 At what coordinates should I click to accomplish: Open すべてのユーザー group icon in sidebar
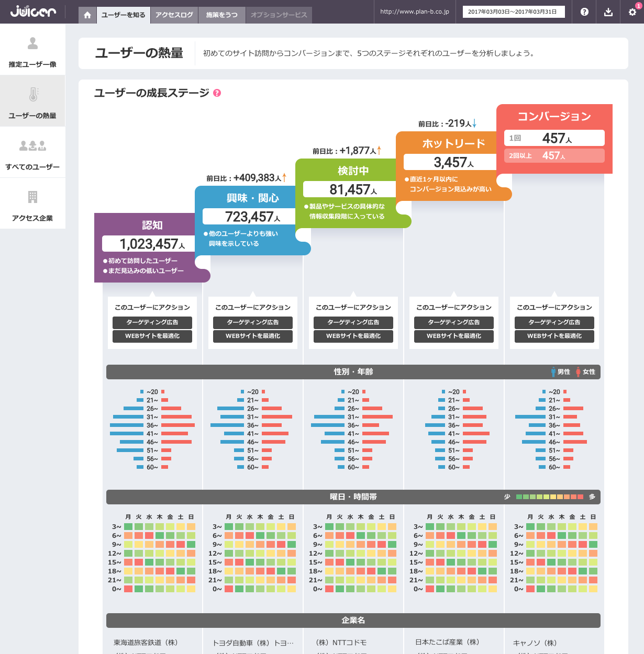pos(32,146)
